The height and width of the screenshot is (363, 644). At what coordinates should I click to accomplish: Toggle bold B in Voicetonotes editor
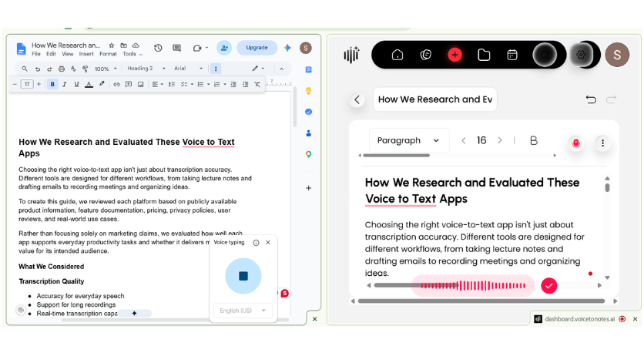534,140
